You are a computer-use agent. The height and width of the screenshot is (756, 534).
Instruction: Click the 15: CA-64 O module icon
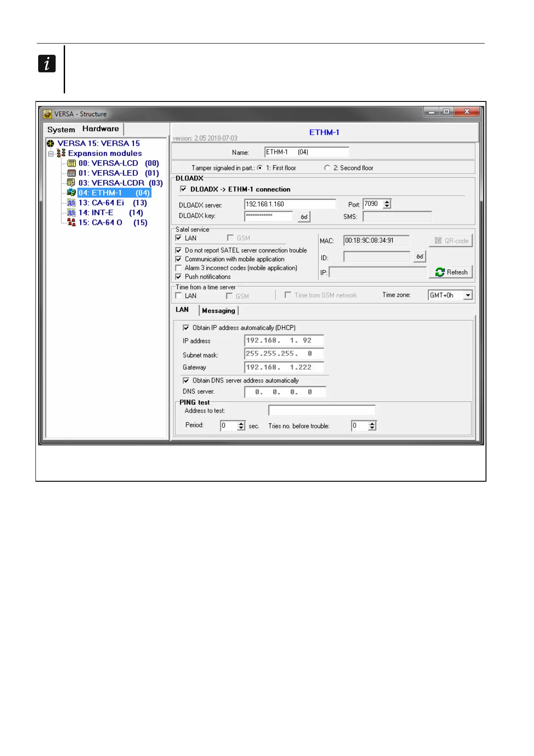(71, 223)
